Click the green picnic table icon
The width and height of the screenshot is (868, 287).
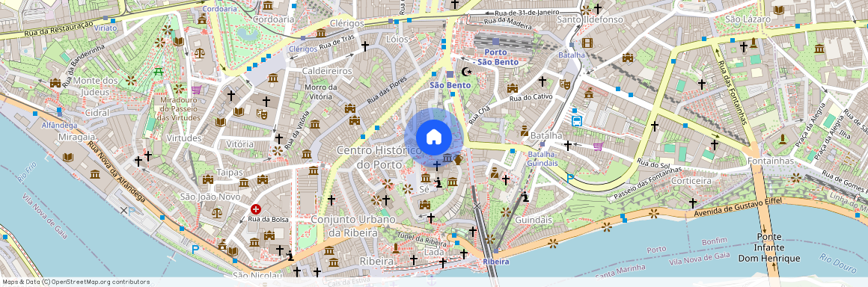pyautogui.click(x=159, y=71)
